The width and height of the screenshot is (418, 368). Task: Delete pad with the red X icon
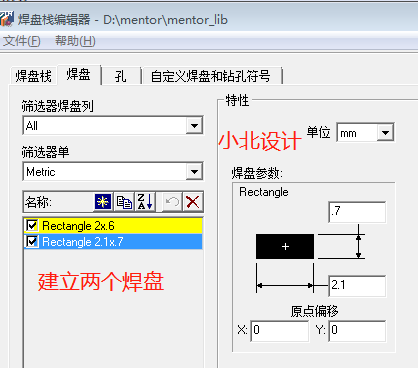[193, 202]
